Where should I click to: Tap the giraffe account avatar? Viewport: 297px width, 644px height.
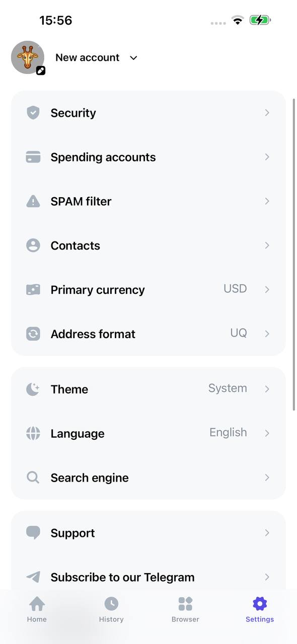(x=28, y=57)
